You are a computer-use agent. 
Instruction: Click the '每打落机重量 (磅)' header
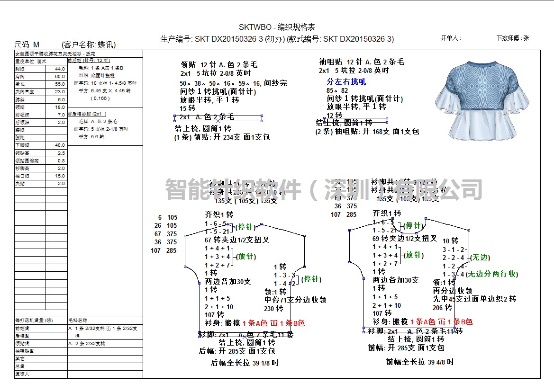34,321
